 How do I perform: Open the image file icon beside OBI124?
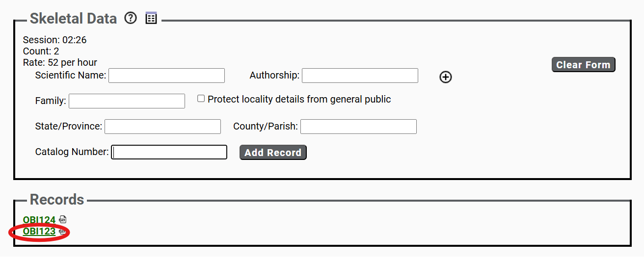pyautogui.click(x=62, y=219)
